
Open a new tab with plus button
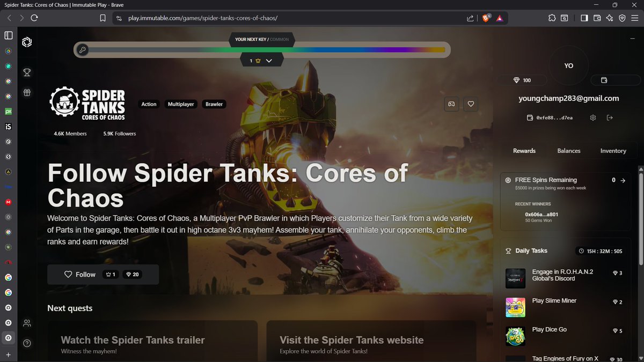[x=9, y=355]
